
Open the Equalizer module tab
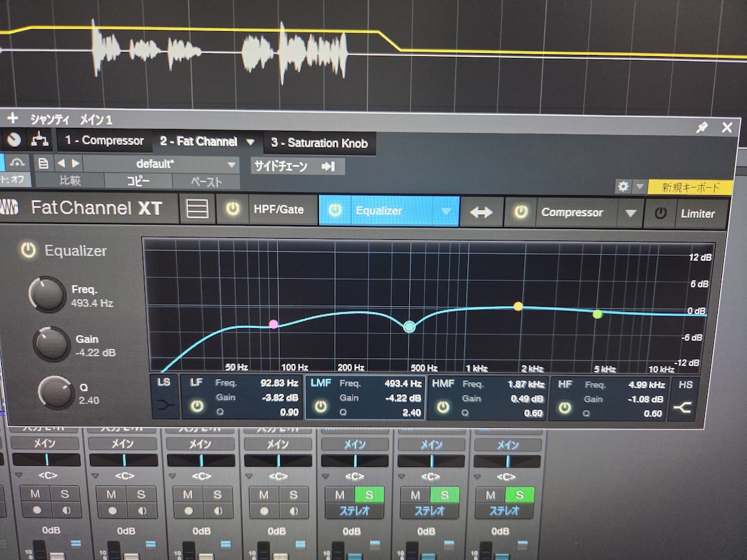tap(388, 211)
